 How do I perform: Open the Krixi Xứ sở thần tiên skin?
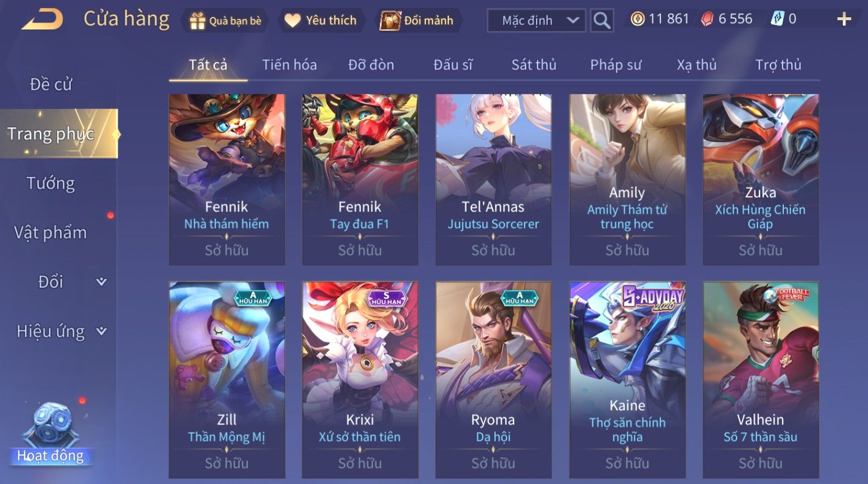pos(360,380)
